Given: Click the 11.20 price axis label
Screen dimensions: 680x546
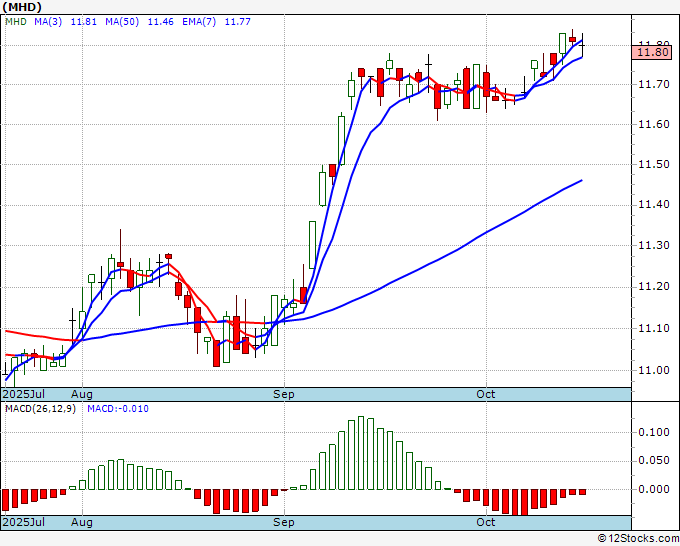Looking at the screenshot, I should point(654,286).
